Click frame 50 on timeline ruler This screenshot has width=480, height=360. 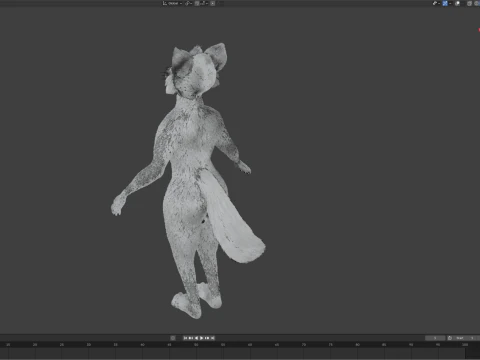pyautogui.click(x=196, y=345)
